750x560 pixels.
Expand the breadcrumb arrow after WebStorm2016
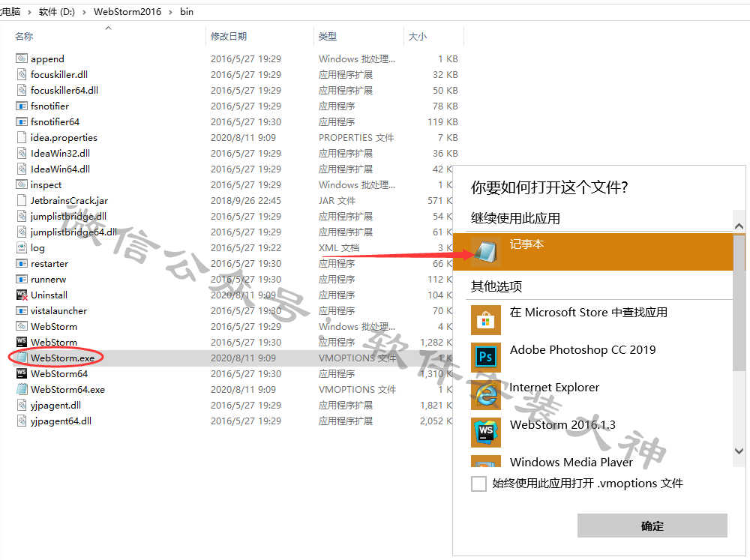coord(170,12)
